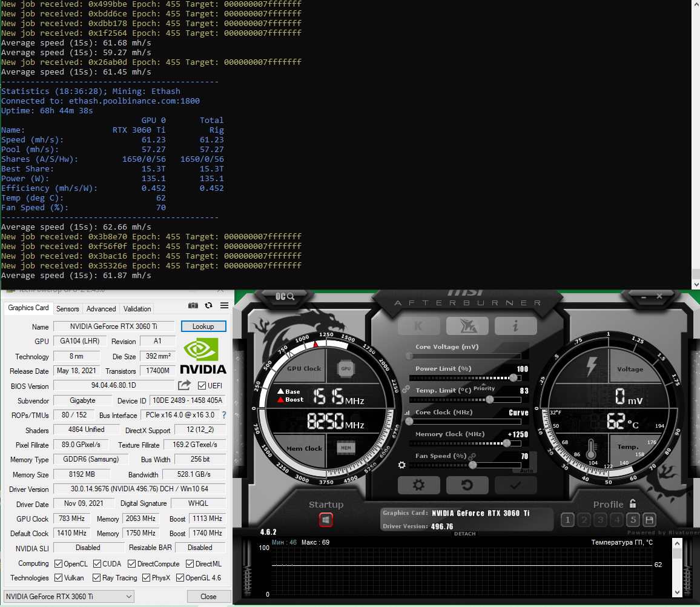700x607 pixels.
Task: Open Afterburner settings gear button
Action: click(x=418, y=485)
